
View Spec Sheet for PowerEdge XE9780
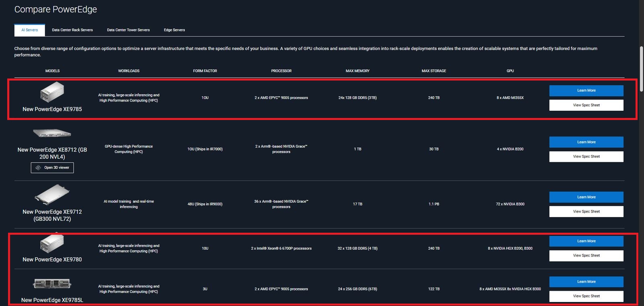586,256
